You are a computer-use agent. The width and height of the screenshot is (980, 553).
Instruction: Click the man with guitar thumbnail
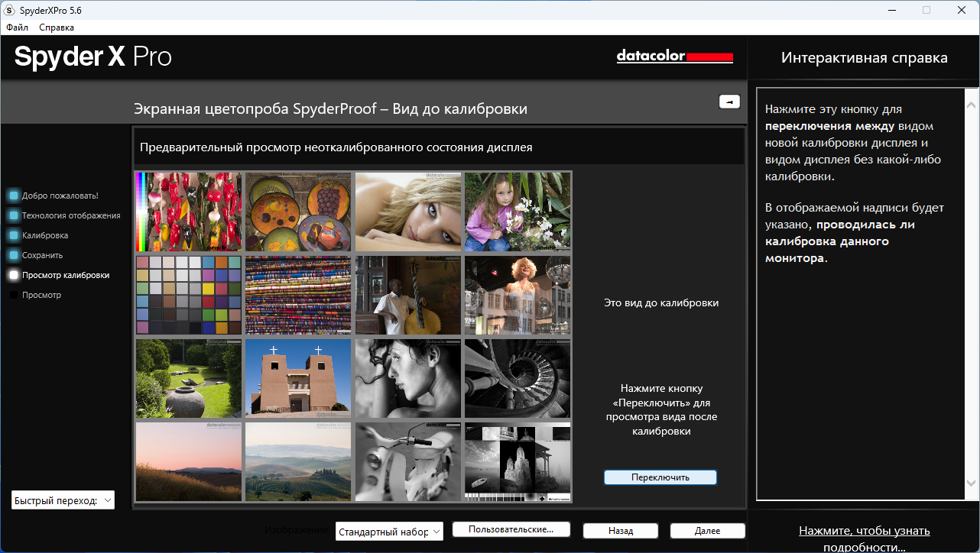[x=408, y=295]
